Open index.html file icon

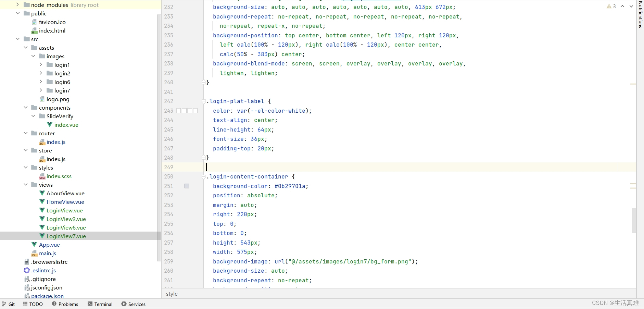(34, 30)
